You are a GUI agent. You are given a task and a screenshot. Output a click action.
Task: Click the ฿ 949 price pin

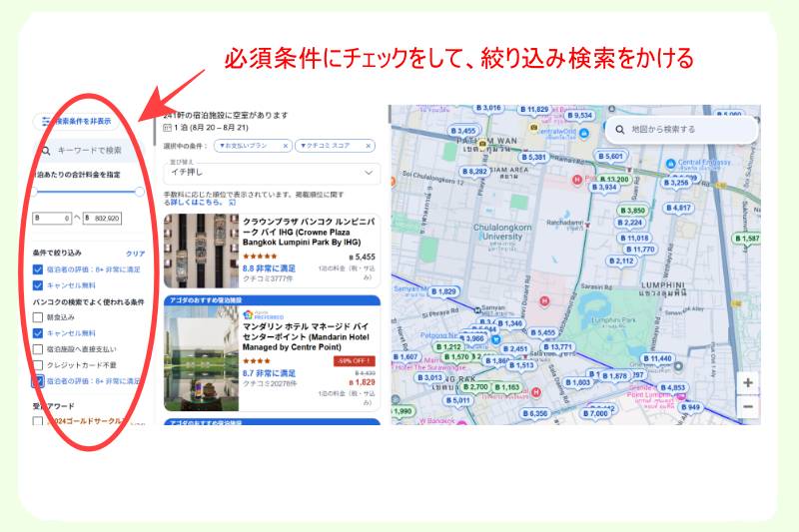pyautogui.click(x=691, y=407)
